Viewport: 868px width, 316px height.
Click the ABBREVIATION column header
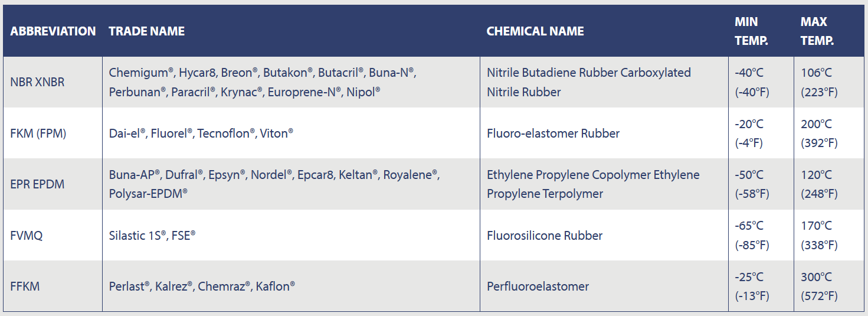coord(53,31)
